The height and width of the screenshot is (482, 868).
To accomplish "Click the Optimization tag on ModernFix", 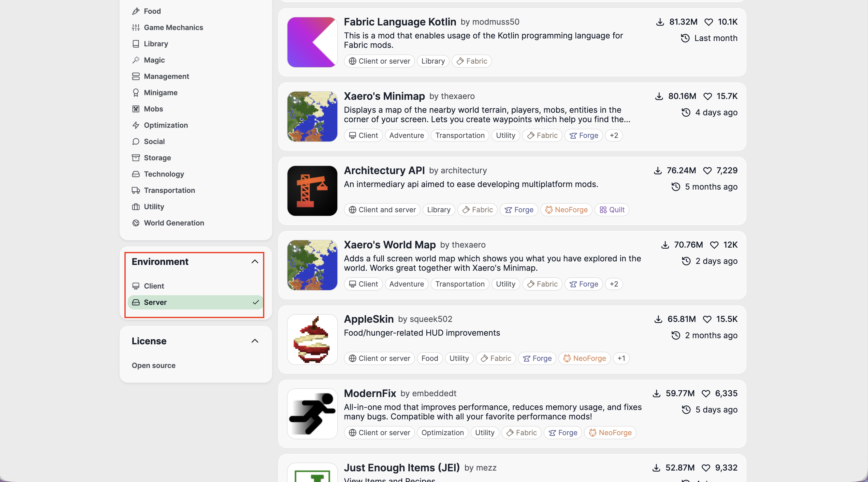I will (443, 433).
